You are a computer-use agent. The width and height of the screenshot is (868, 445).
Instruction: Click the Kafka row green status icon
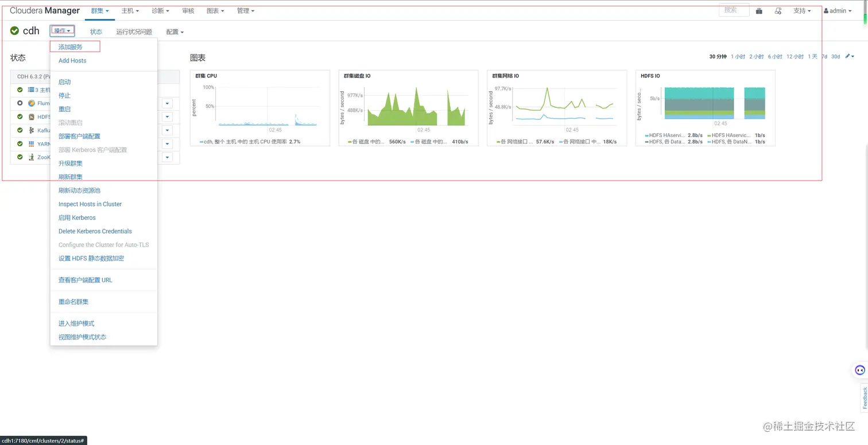(20, 131)
